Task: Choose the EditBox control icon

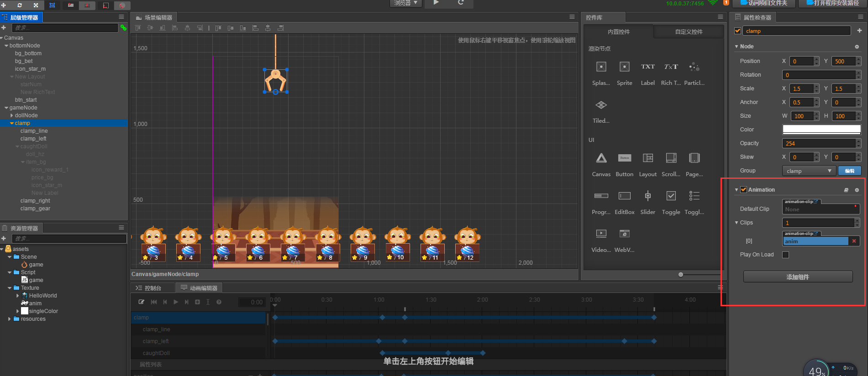Action: [624, 196]
